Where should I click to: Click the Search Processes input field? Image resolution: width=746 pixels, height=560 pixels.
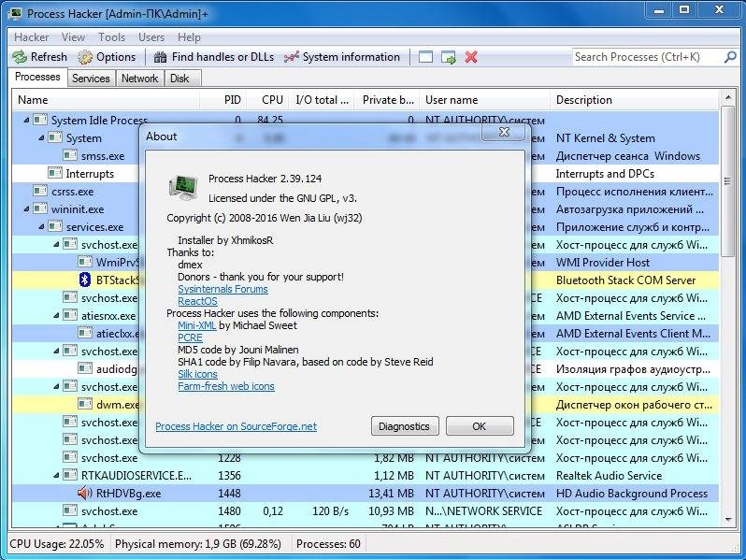point(648,57)
